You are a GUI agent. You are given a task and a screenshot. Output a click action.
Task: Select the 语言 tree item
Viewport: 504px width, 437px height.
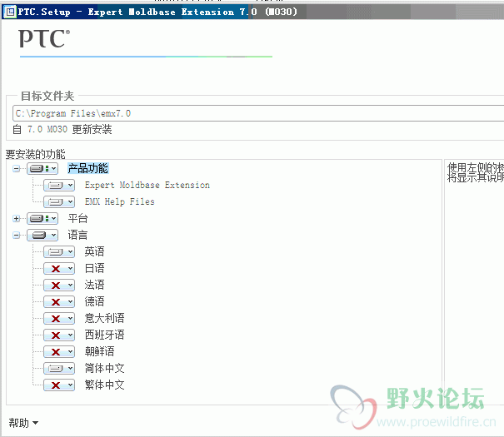pos(77,235)
